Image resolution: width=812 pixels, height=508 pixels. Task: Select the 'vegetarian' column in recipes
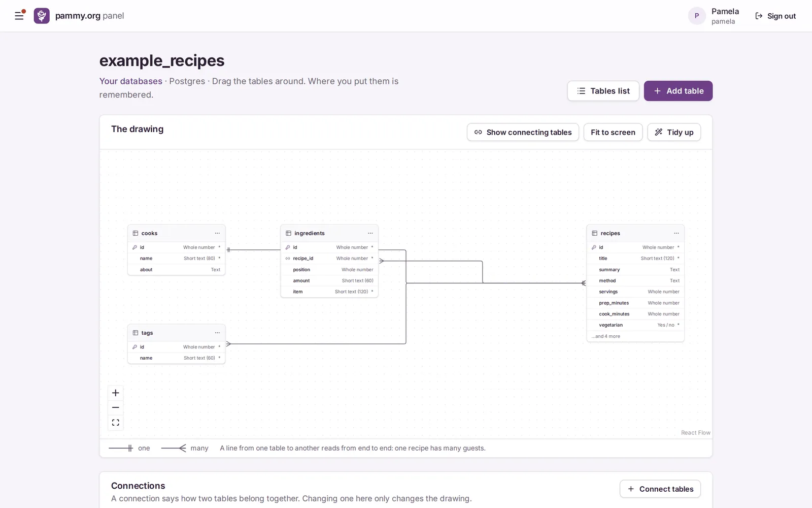(x=635, y=325)
